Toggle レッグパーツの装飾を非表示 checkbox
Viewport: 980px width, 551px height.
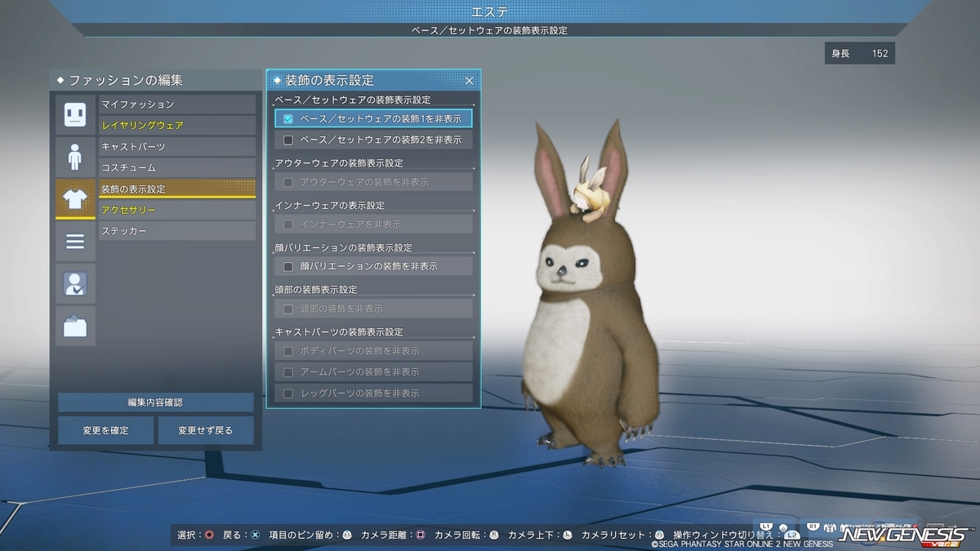pos(288,393)
